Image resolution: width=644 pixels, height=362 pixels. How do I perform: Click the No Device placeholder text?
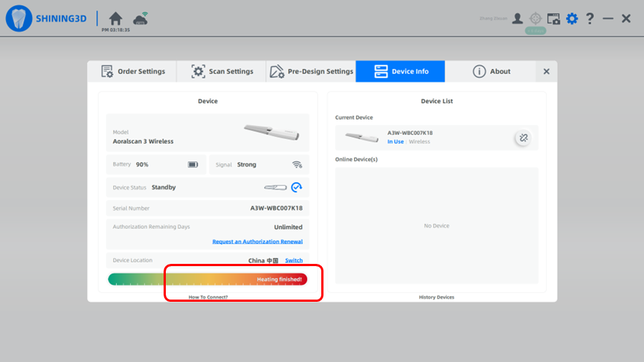tap(437, 226)
